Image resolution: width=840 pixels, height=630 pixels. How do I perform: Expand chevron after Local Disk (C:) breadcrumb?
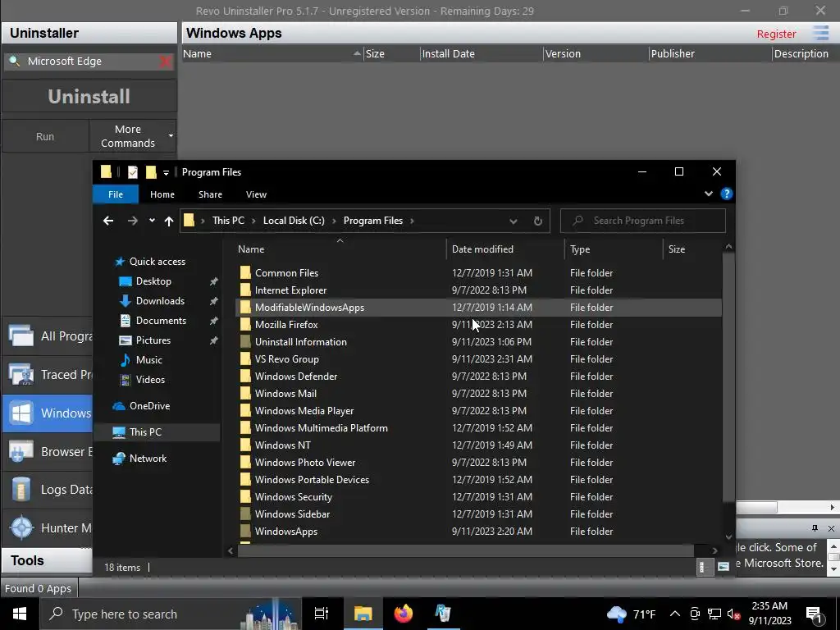(x=334, y=221)
